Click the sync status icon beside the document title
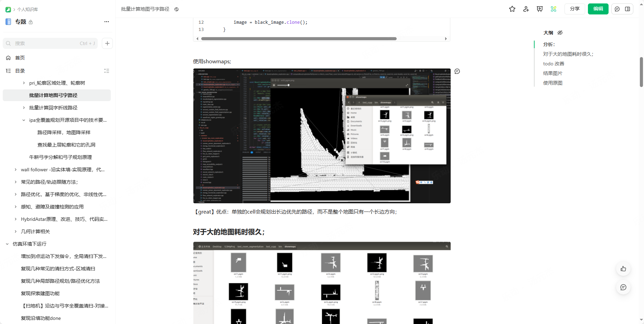 [176, 9]
